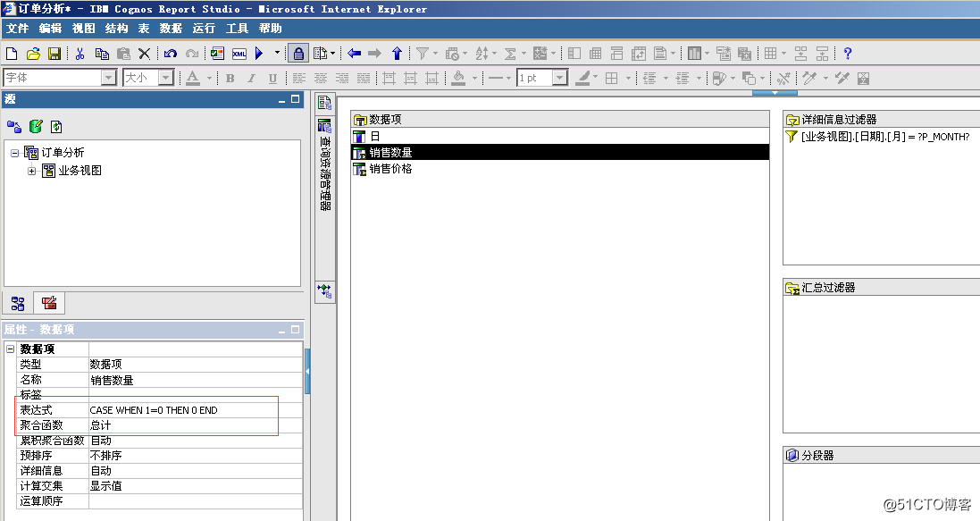Select the 销售数量 data item
Screen dimensions: 980x521
pos(560,152)
